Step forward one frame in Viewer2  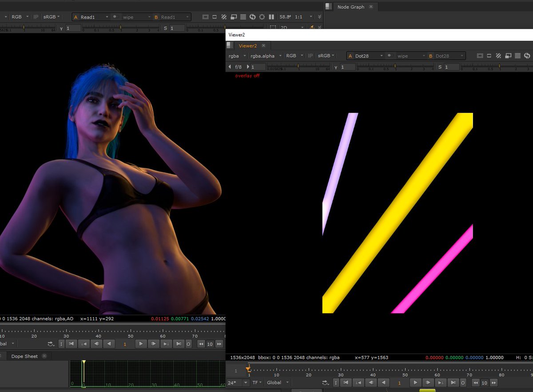pyautogui.click(x=428, y=383)
